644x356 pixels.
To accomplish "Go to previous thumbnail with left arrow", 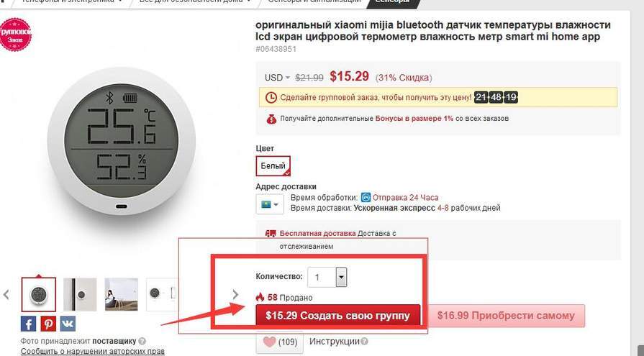I will [x=6, y=294].
